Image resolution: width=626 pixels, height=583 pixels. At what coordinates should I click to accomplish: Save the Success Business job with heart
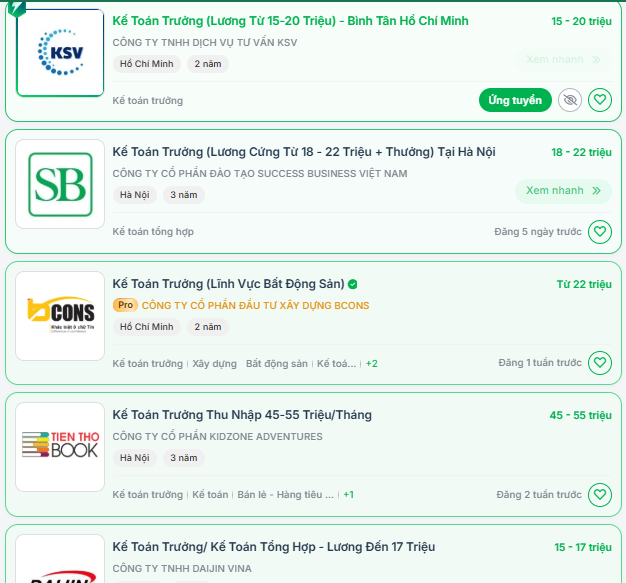coord(600,232)
